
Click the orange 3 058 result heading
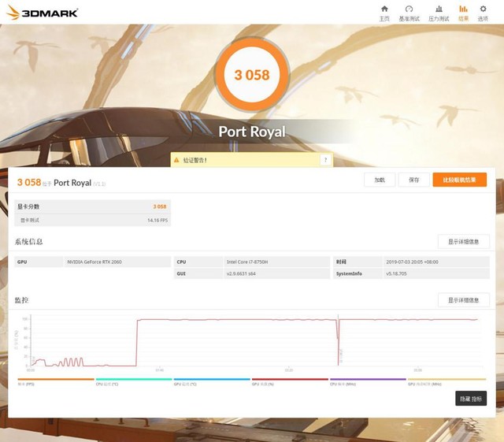29,183
